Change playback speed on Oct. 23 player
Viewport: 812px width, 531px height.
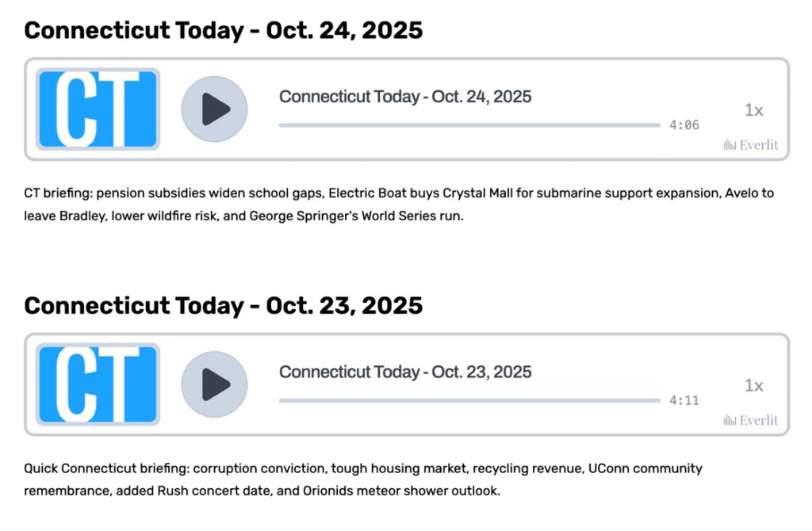753,385
